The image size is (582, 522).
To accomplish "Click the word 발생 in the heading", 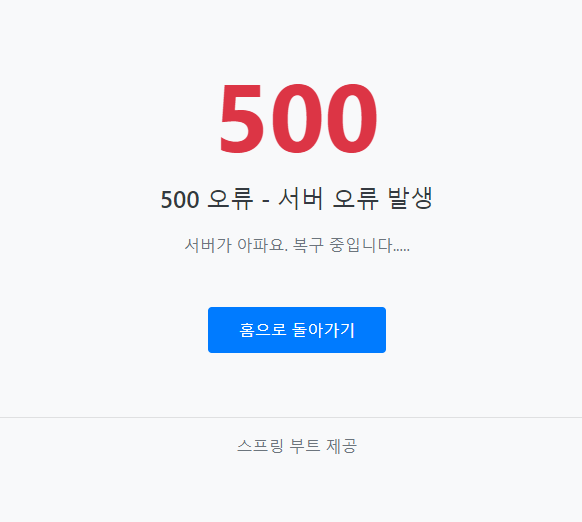I will pyautogui.click(x=410, y=198).
